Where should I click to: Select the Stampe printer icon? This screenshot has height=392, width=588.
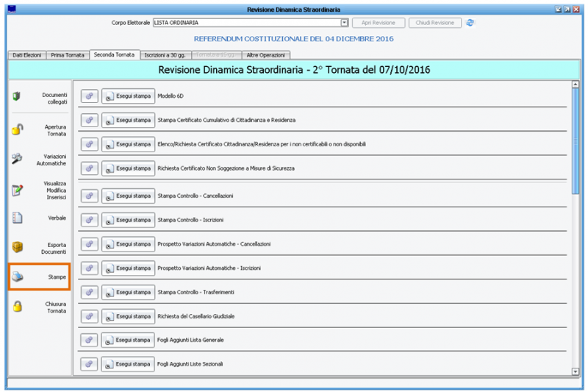(x=17, y=277)
